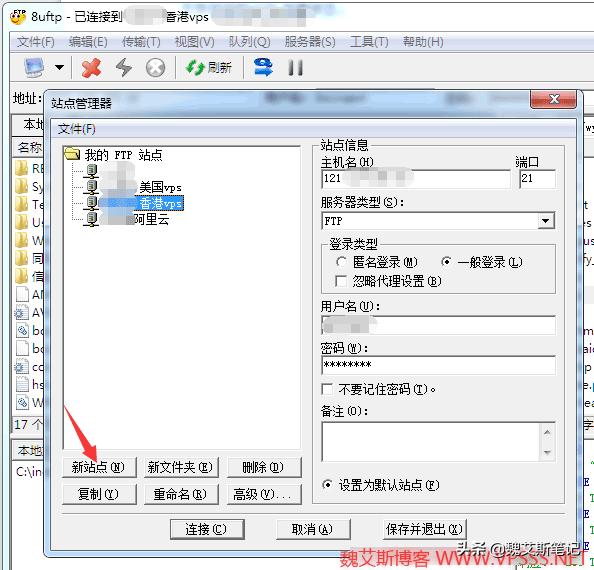Click the blue transfer arrows icon
The width and height of the screenshot is (594, 570).
click(x=263, y=68)
